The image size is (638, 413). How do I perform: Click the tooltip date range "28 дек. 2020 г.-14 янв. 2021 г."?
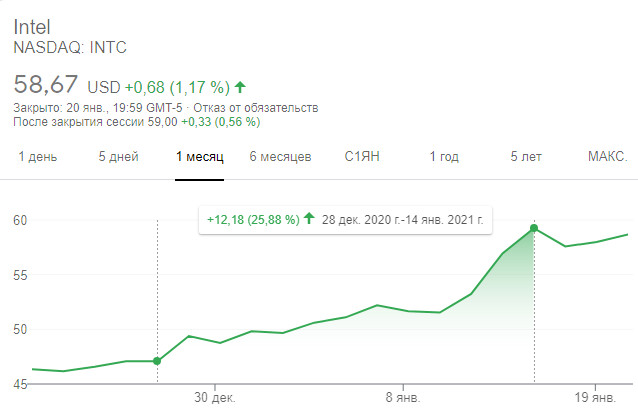(404, 218)
